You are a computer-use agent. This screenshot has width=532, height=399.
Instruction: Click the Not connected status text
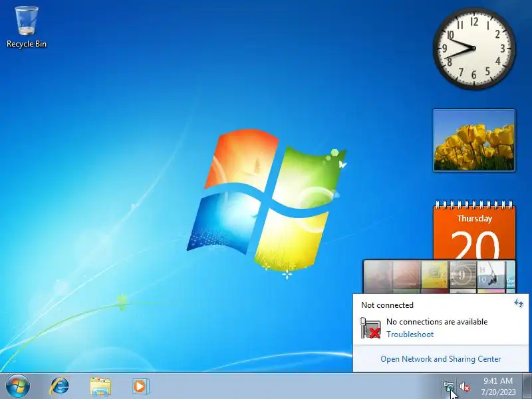[x=387, y=305]
